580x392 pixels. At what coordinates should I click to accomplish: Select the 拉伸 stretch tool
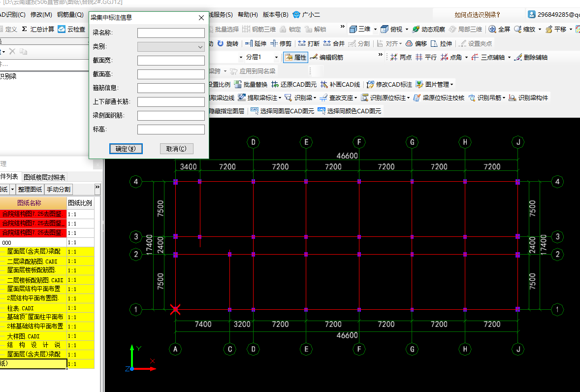pos(441,43)
